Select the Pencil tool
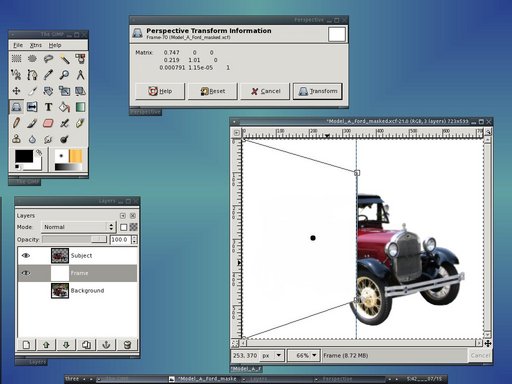This screenshot has width=512, height=384. [16, 123]
